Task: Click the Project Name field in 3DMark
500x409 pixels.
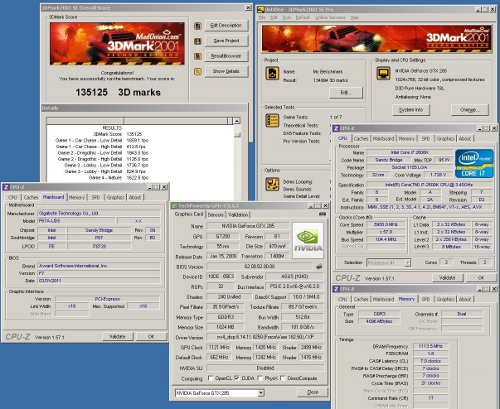Action: click(x=327, y=71)
